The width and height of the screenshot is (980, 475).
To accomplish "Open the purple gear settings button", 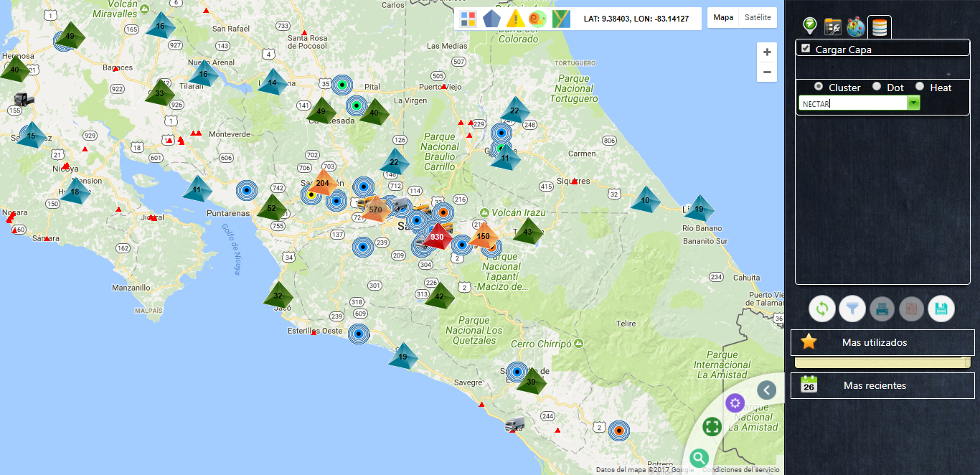I will 735,403.
